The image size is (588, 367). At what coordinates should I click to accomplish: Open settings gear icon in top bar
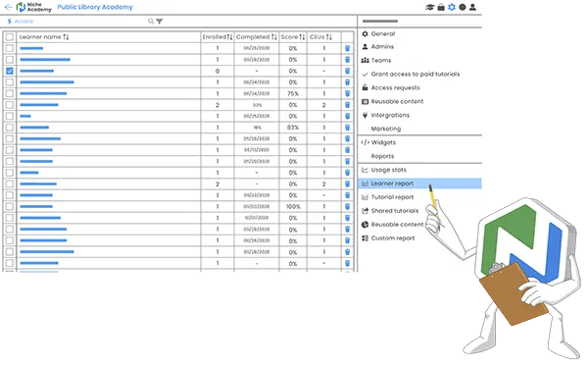pyautogui.click(x=452, y=7)
